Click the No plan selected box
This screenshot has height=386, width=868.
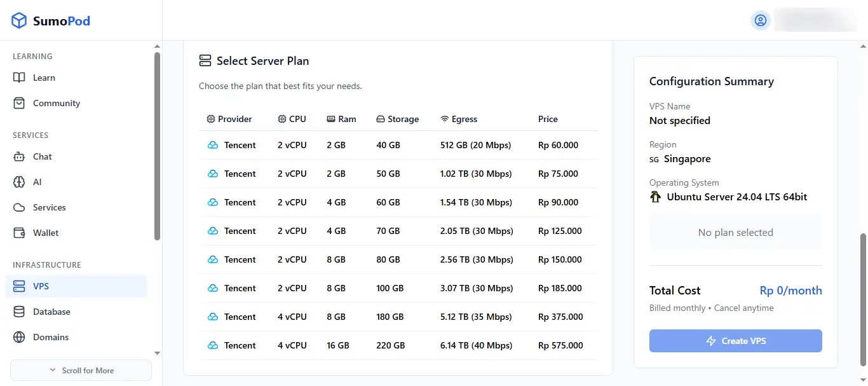click(x=736, y=232)
